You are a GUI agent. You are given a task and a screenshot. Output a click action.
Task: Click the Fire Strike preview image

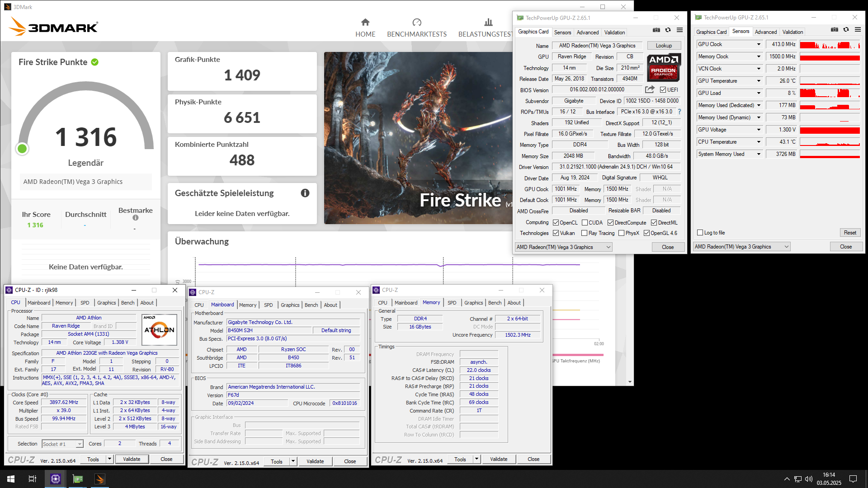[418, 138]
